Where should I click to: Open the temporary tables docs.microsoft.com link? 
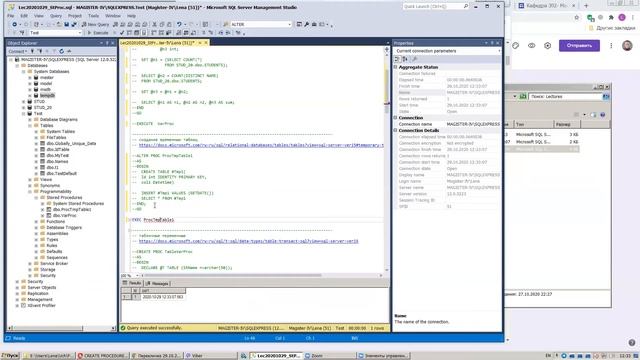(261, 145)
